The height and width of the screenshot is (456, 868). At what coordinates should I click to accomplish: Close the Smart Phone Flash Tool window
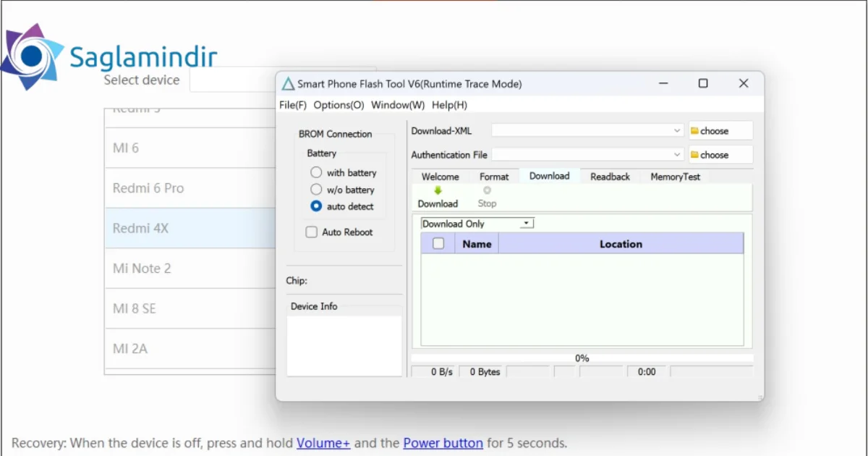[x=744, y=84]
